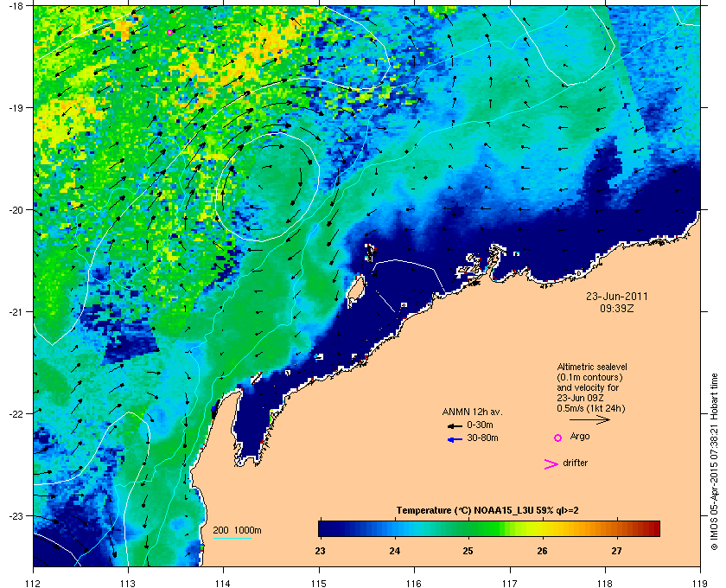Click the Temperature NOAA15_L3U colorbar title
726x588 pixels.
(487, 511)
